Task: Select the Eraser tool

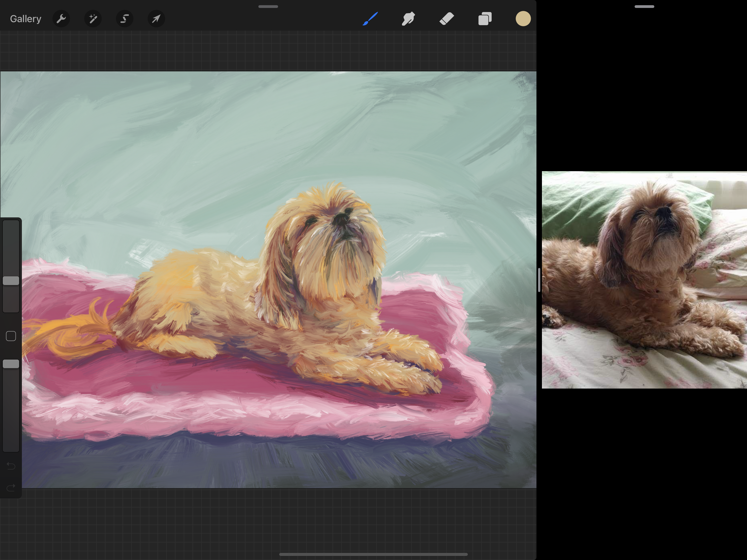Action: point(447,19)
